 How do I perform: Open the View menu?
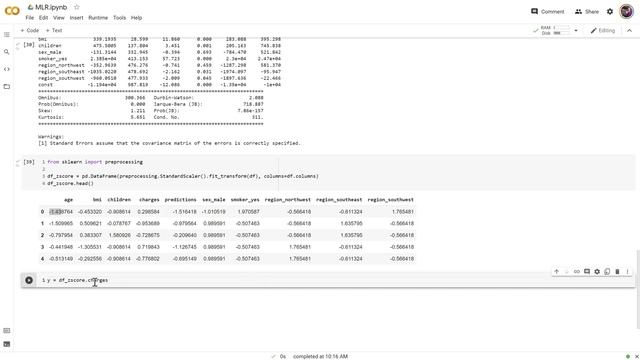point(59,18)
